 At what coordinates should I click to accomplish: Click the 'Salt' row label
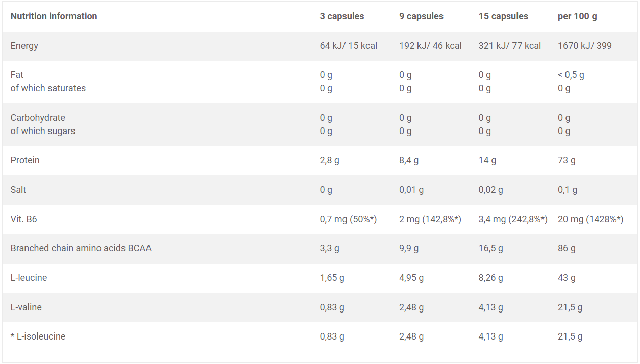point(18,190)
